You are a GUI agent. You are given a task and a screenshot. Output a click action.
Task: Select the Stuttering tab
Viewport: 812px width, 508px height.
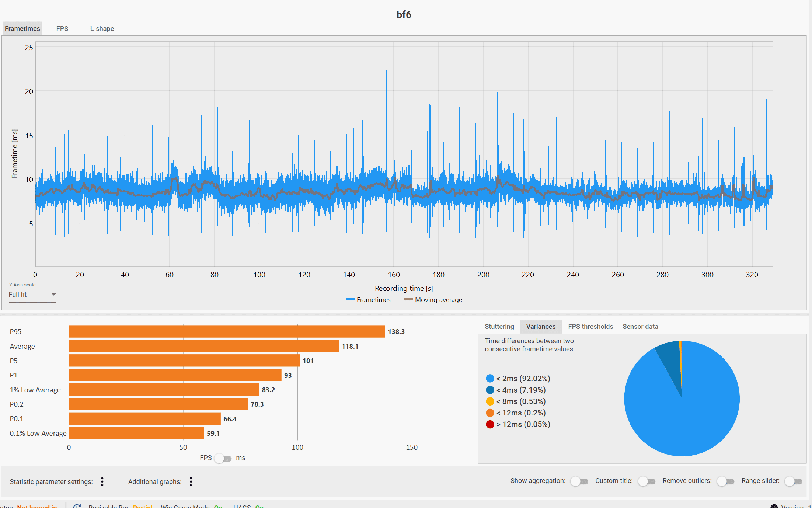pos(499,327)
